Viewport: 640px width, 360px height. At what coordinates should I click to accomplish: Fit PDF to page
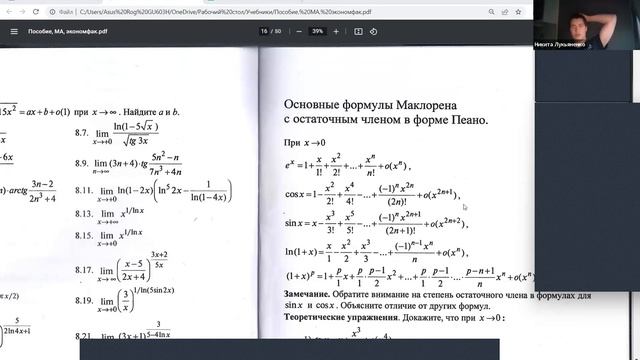coord(358,31)
